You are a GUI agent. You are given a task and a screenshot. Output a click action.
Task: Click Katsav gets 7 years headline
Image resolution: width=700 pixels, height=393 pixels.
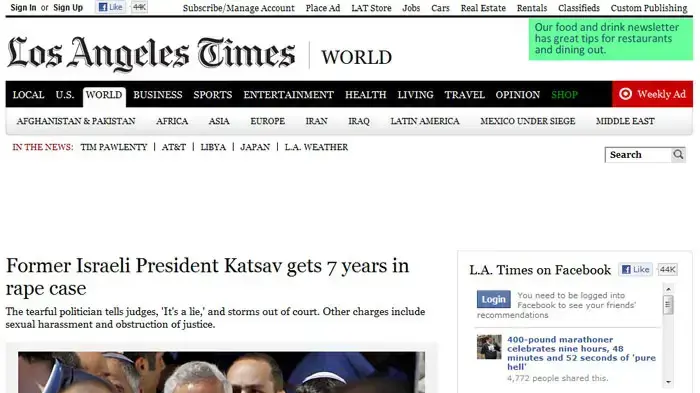[207, 277]
